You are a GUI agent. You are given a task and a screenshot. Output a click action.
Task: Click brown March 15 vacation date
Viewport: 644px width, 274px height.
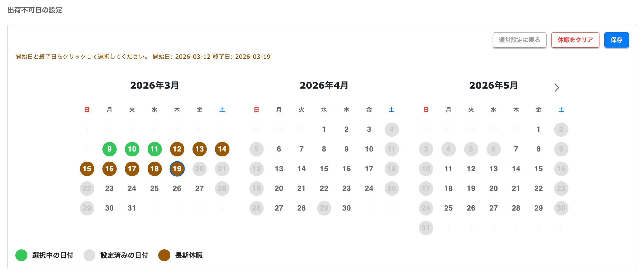[x=87, y=169]
